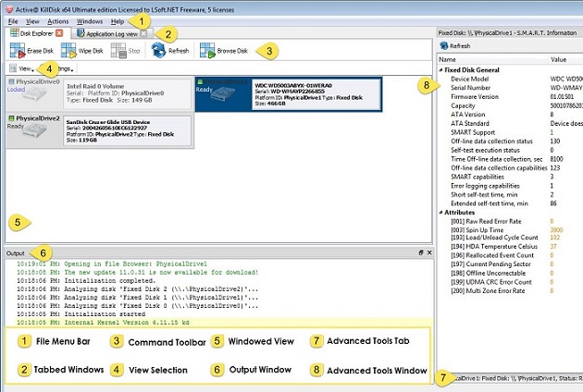Select the SMART capabilities row

(510, 177)
